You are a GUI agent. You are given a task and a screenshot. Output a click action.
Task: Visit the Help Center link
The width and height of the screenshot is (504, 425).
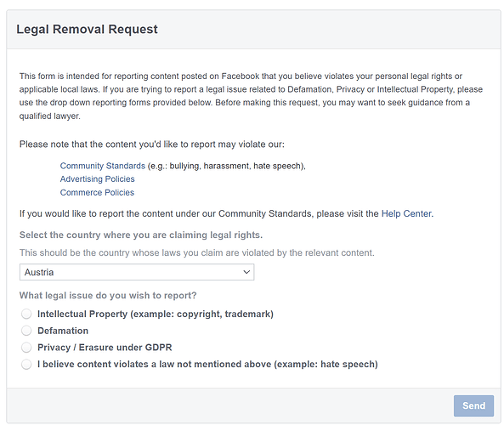pos(406,214)
